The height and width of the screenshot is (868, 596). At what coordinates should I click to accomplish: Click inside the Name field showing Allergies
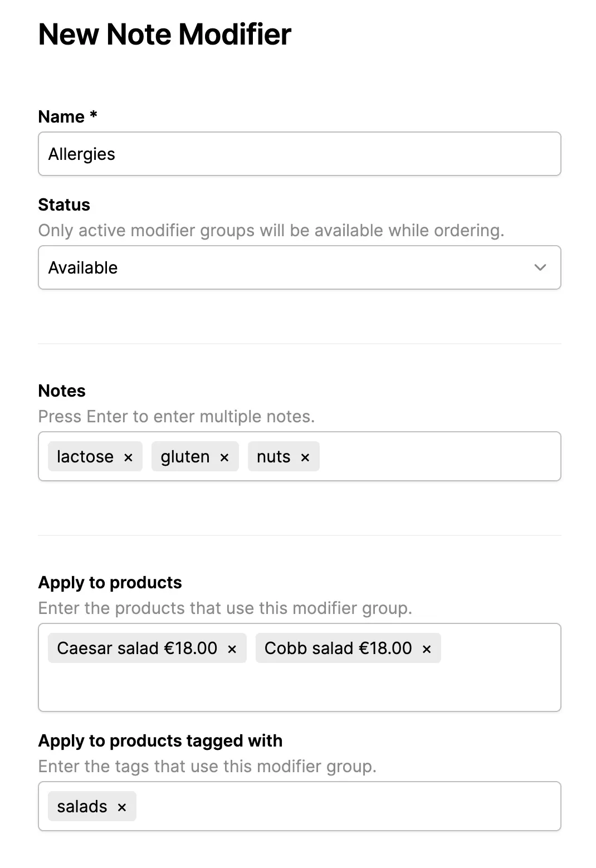[299, 154]
